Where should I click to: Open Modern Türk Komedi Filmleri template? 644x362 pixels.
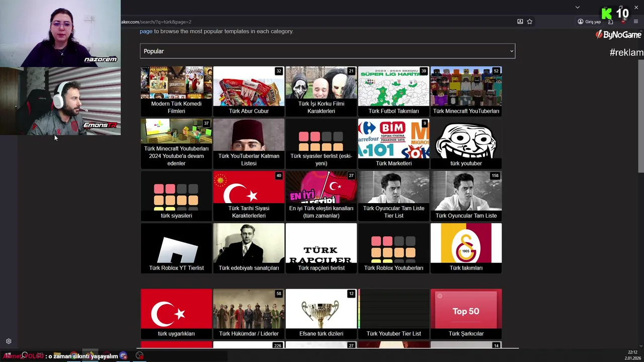coord(176,92)
